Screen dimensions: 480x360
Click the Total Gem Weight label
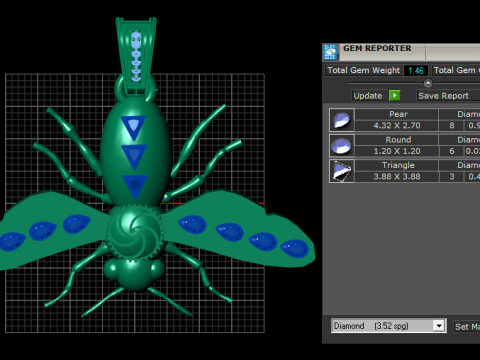[x=363, y=70]
